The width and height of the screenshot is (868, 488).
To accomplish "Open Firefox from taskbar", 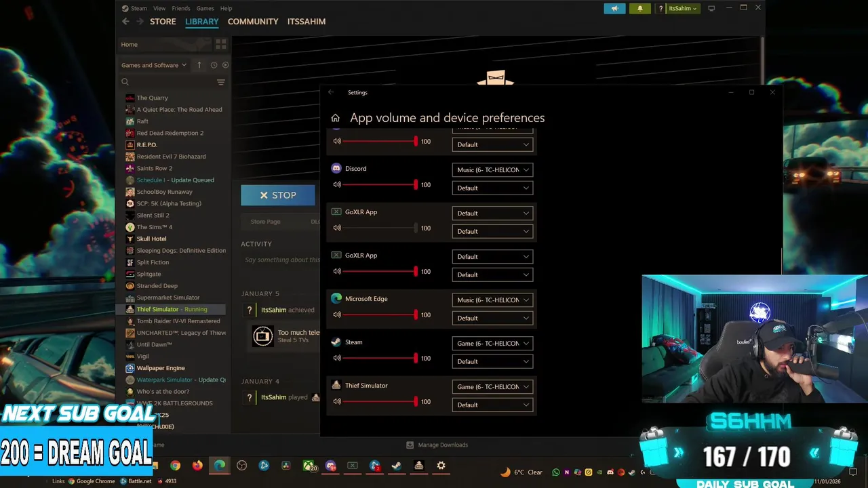I will coord(197,466).
